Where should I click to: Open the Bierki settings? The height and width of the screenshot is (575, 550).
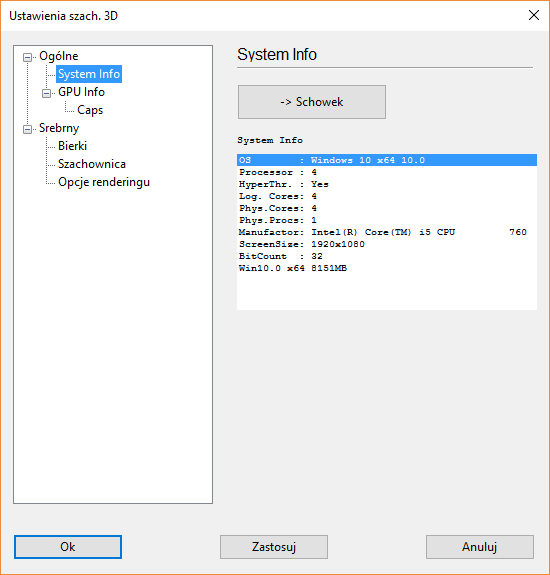73,146
